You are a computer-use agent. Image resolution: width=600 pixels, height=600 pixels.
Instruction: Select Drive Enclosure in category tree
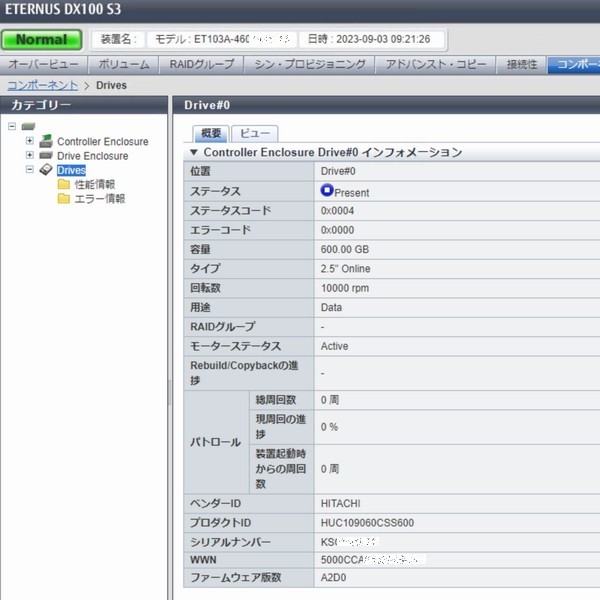93,156
